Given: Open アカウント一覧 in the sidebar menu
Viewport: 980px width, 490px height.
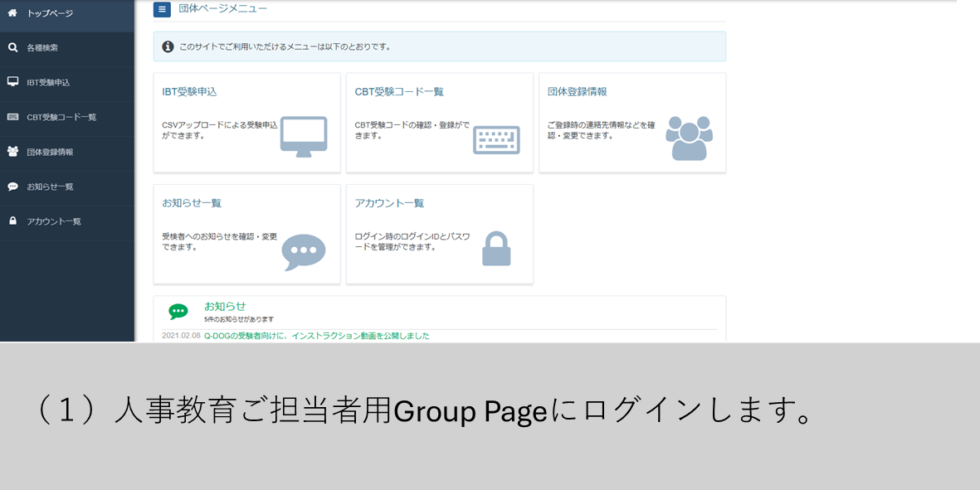Looking at the screenshot, I should tap(67, 221).
